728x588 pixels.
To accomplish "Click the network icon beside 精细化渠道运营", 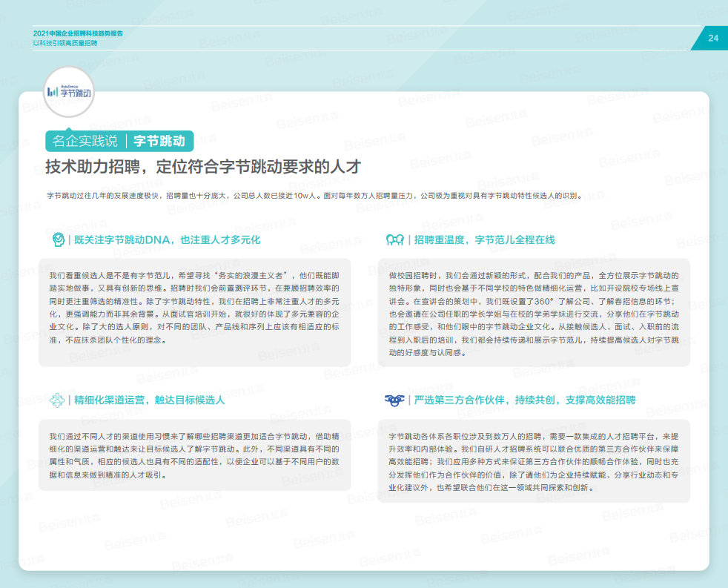I will click(x=57, y=400).
